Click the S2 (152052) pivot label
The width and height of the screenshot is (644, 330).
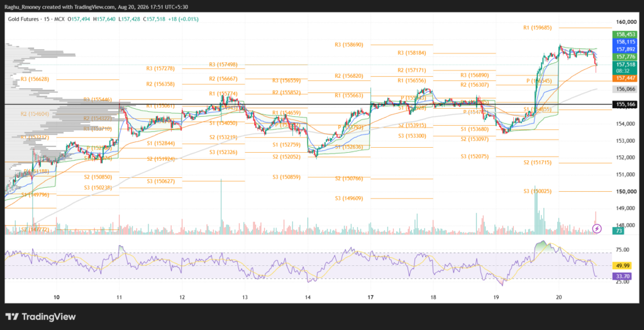click(x=286, y=157)
